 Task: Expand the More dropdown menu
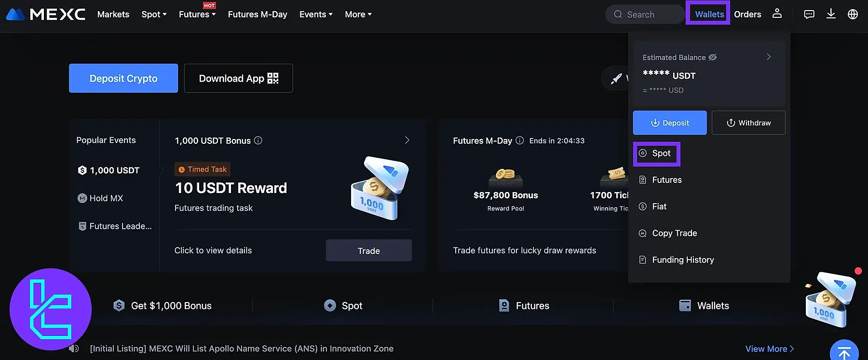coord(358,14)
